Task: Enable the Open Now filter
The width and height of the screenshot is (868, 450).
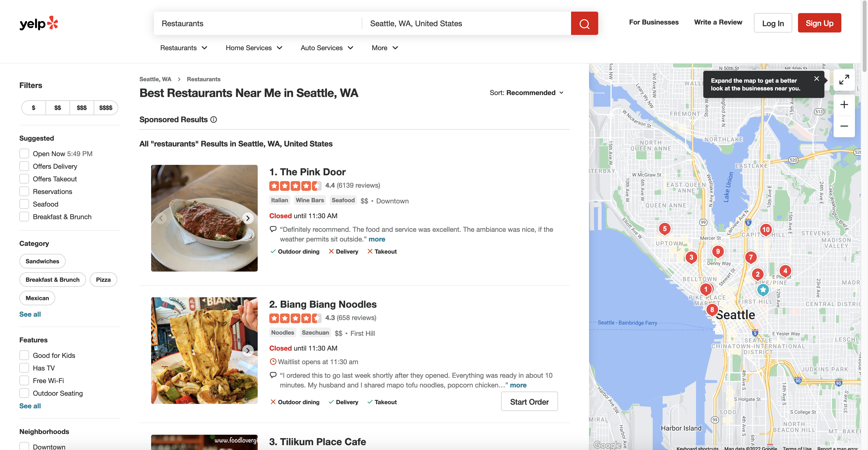Action: coord(24,153)
